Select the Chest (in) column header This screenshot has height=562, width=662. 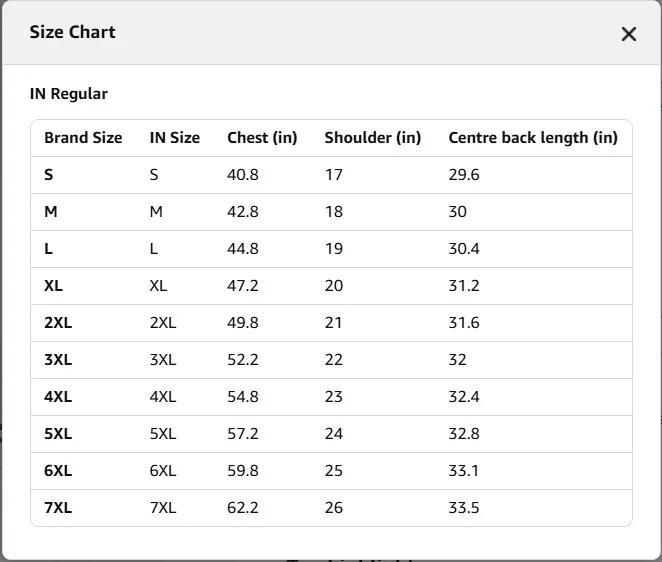pos(262,138)
